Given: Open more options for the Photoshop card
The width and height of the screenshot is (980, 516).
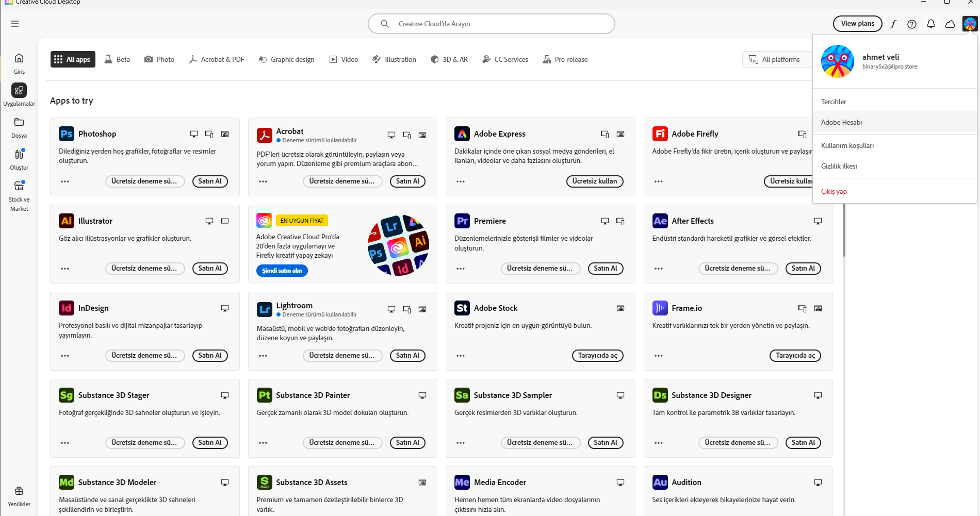Looking at the screenshot, I should pyautogui.click(x=65, y=181).
